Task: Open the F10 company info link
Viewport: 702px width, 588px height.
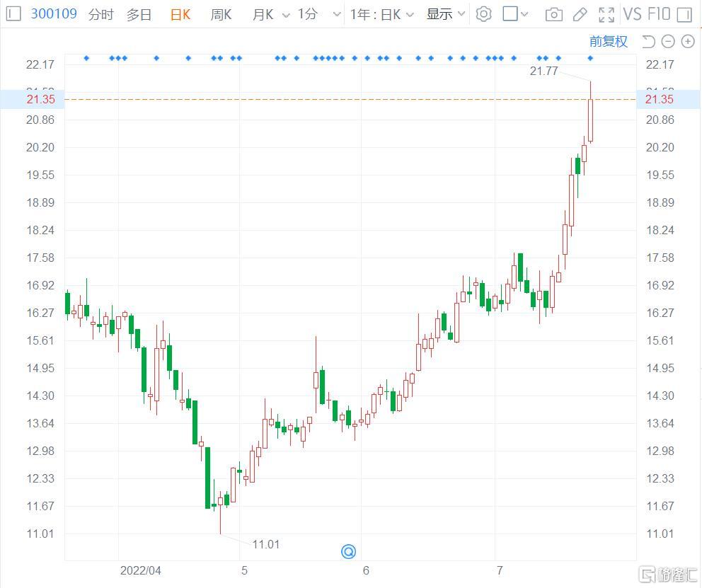Action: pos(659,14)
